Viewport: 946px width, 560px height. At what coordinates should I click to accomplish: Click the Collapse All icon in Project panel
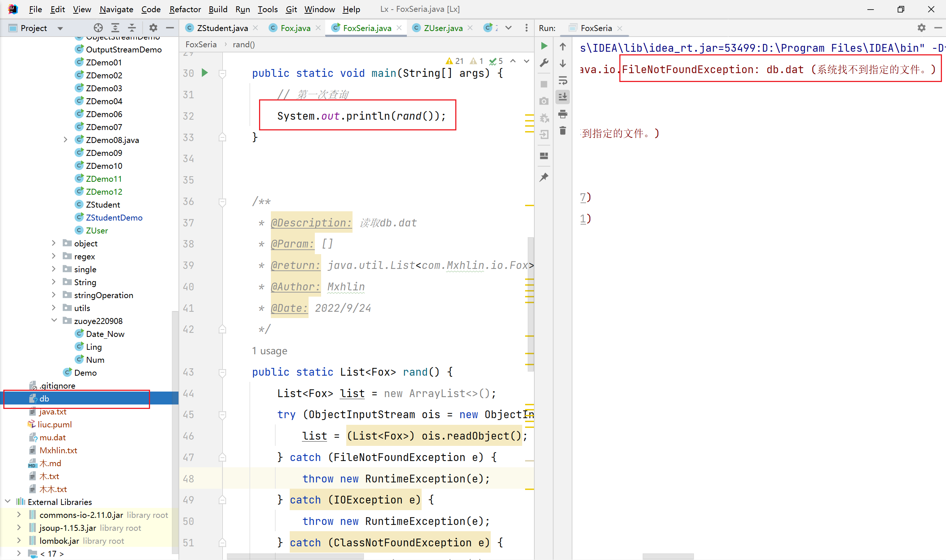pos(132,28)
